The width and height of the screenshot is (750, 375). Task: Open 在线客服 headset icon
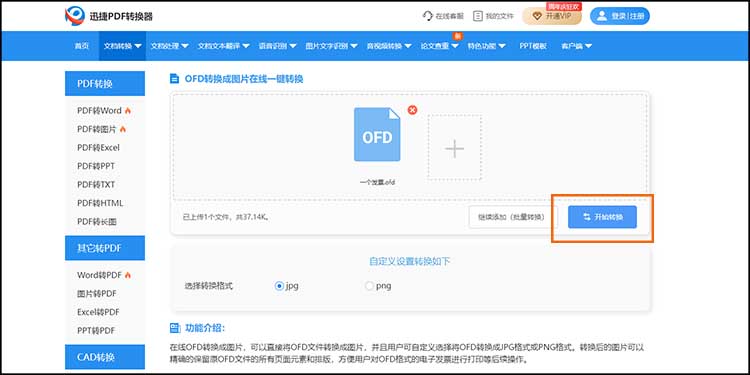pyautogui.click(x=428, y=16)
